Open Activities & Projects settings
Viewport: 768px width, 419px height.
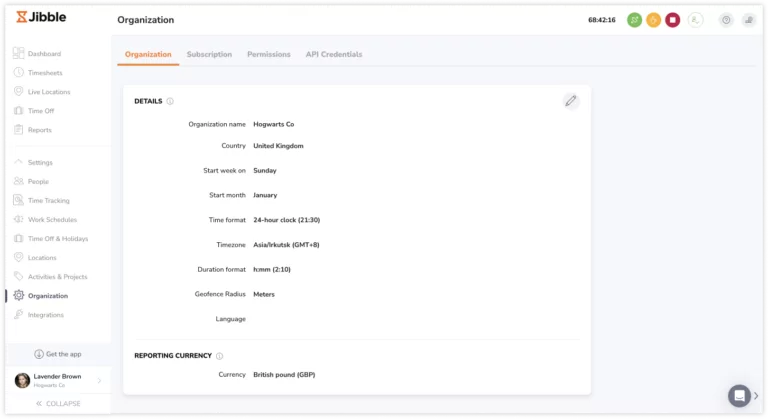click(57, 277)
